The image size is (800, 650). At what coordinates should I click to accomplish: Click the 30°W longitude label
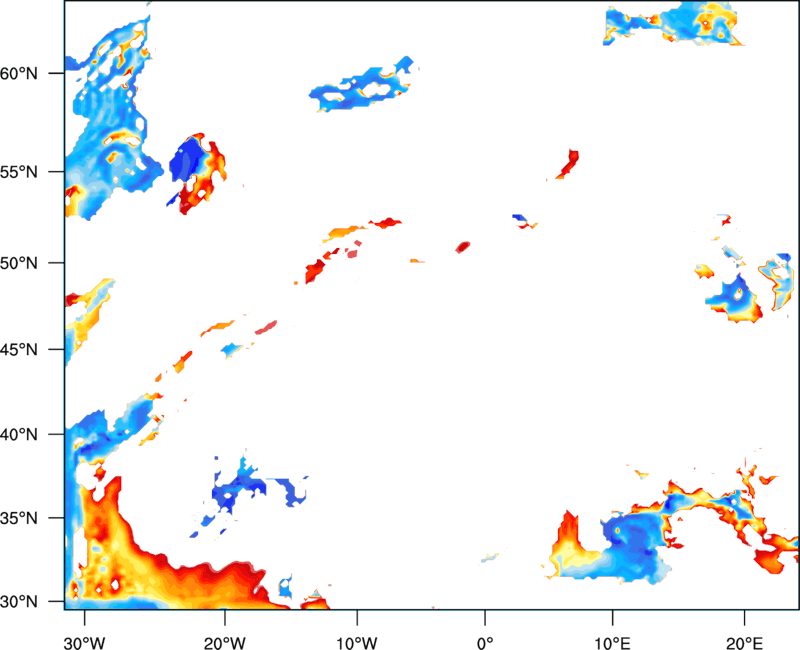pyautogui.click(x=85, y=643)
